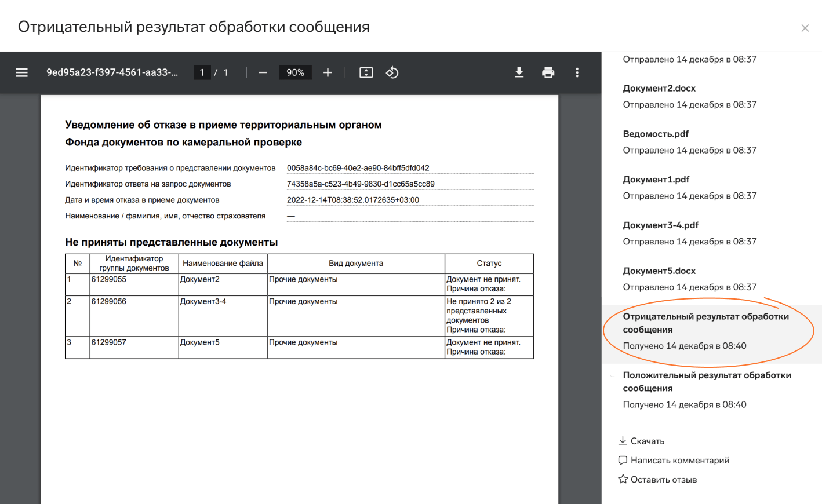Viewport: 822px width, 504px height.
Task: Click the Статус column header
Action: [489, 263]
